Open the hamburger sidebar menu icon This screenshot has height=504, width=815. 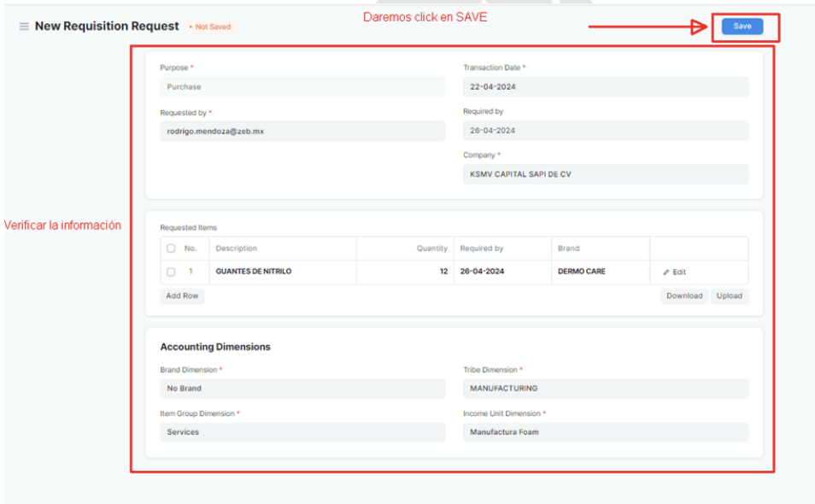[x=24, y=26]
